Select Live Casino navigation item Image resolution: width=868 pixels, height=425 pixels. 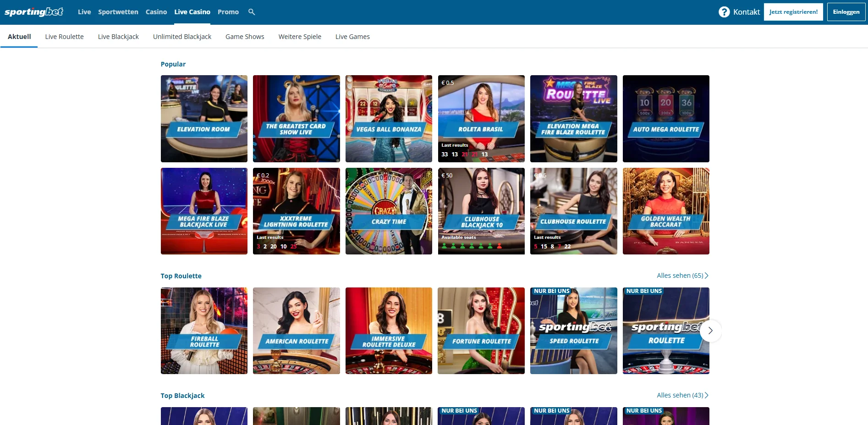[x=192, y=12]
